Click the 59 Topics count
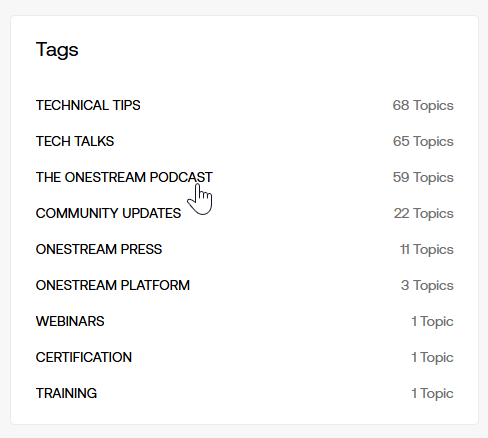Screen dimensions: 488x438 tap(423, 177)
